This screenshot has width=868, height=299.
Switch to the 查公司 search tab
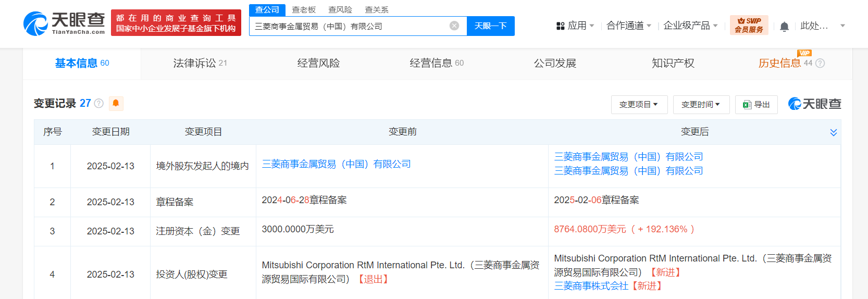point(267,10)
